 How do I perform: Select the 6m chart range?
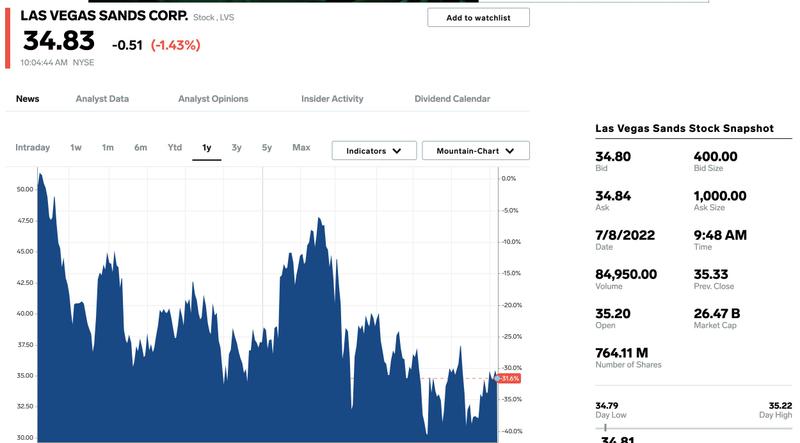coord(141,147)
